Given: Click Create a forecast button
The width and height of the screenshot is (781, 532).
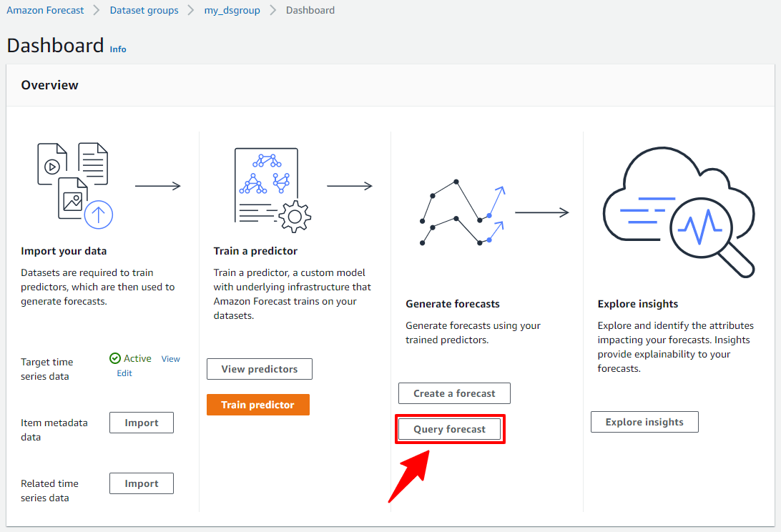Looking at the screenshot, I should click(454, 393).
